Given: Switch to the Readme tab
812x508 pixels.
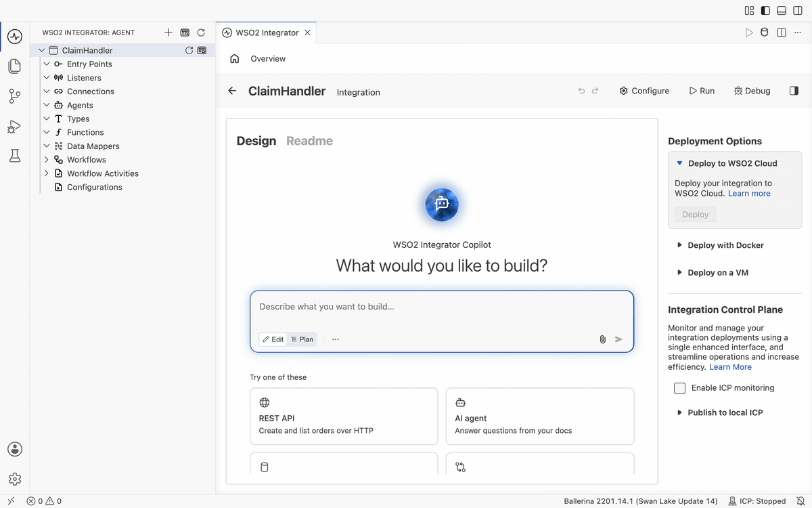Looking at the screenshot, I should tap(309, 141).
